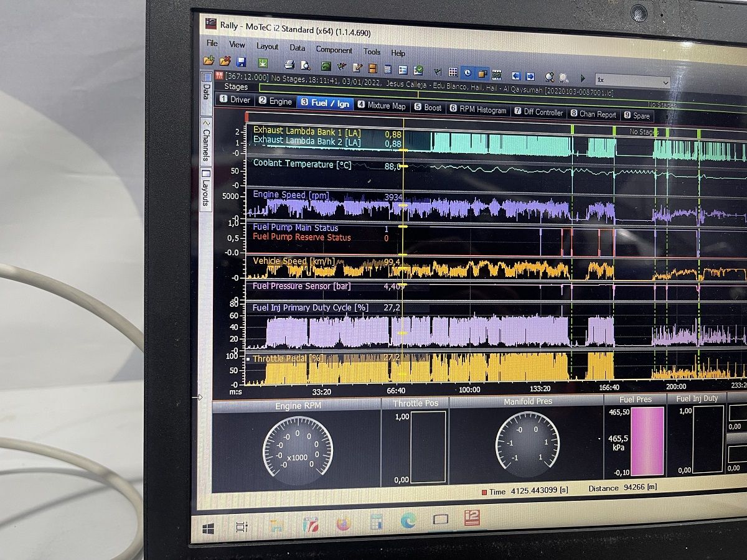Open the Component menu
Viewport: 747px width, 560px height.
point(334,50)
